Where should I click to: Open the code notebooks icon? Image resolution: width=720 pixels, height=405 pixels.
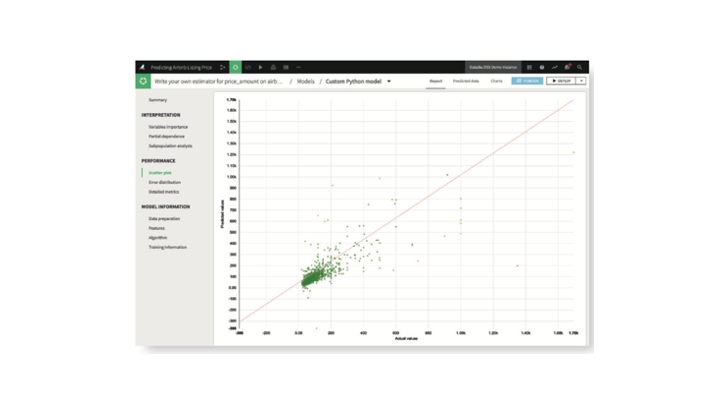(x=248, y=67)
